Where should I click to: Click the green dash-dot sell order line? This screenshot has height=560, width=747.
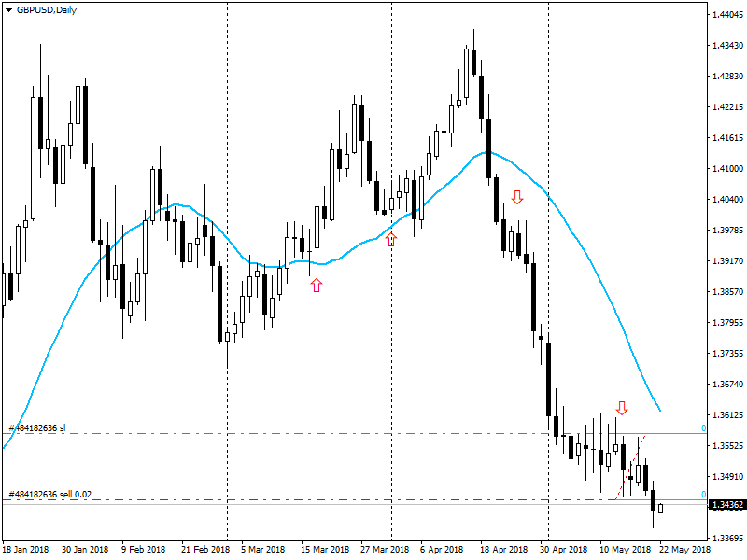click(327, 497)
